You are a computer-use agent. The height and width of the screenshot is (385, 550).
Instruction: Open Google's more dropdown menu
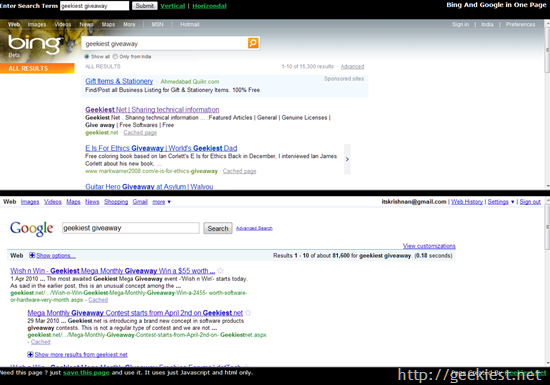tap(162, 202)
